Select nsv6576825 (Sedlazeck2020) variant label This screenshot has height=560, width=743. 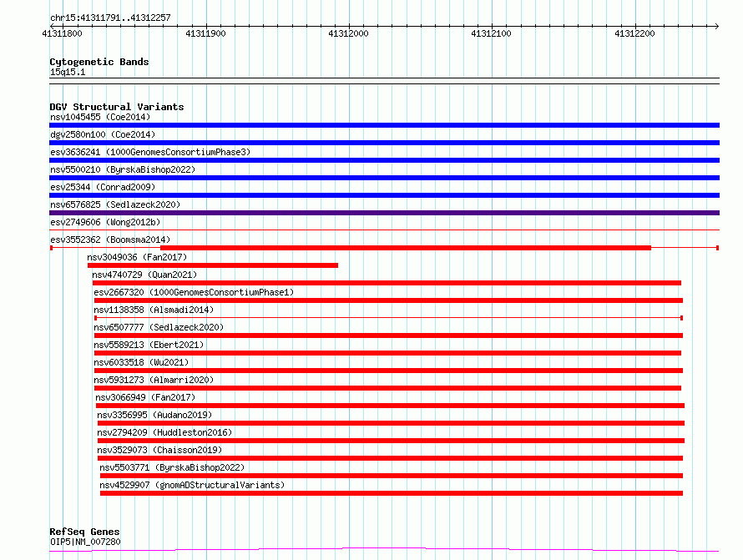[x=115, y=204]
